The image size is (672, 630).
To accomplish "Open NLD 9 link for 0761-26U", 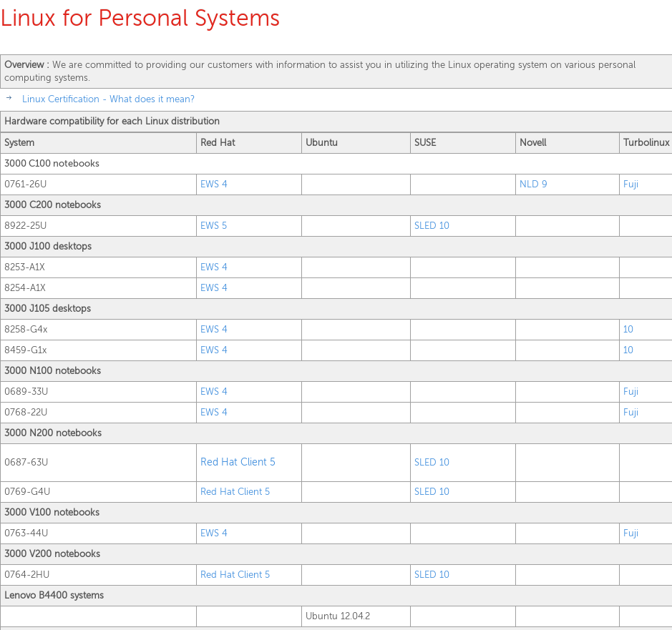I will (533, 184).
